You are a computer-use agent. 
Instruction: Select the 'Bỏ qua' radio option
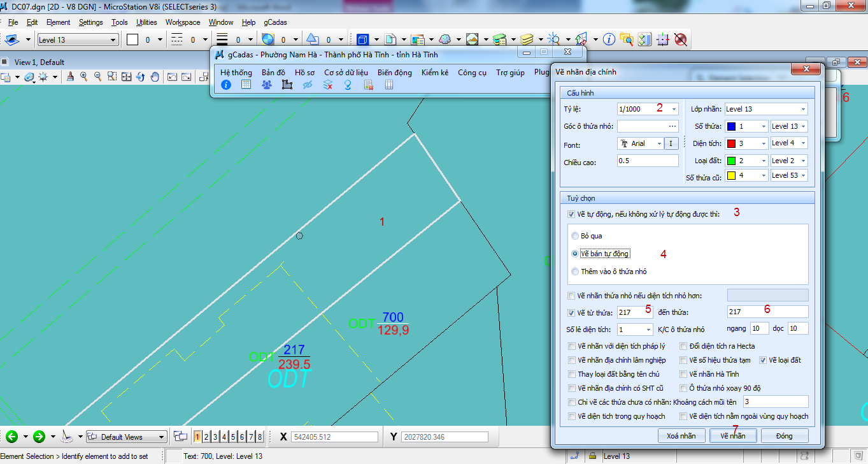coord(576,236)
